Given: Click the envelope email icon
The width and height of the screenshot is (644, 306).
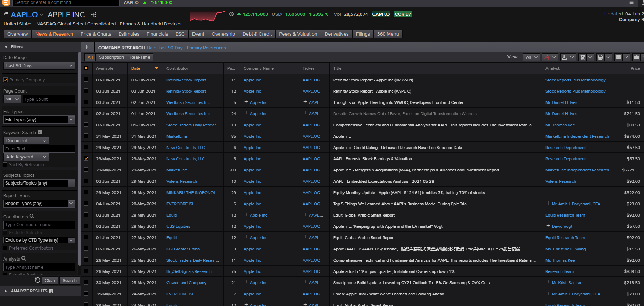Looking at the screenshot, I should coord(618,57).
